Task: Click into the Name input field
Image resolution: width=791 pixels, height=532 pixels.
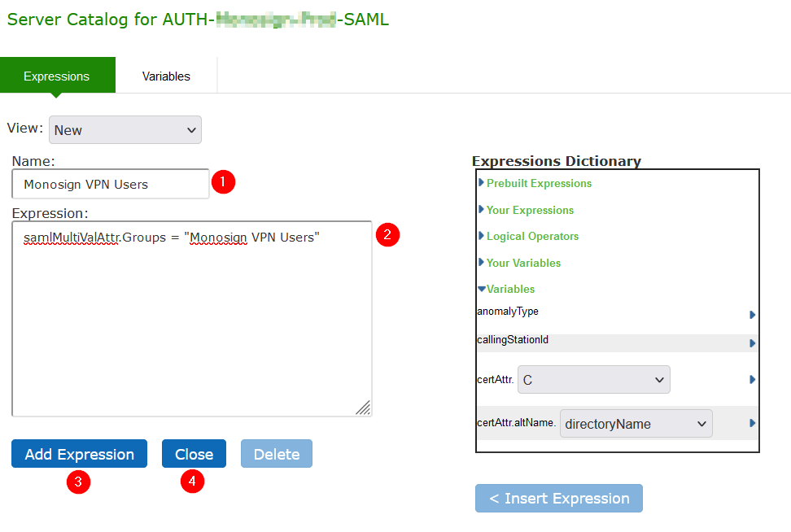Action: tap(111, 185)
